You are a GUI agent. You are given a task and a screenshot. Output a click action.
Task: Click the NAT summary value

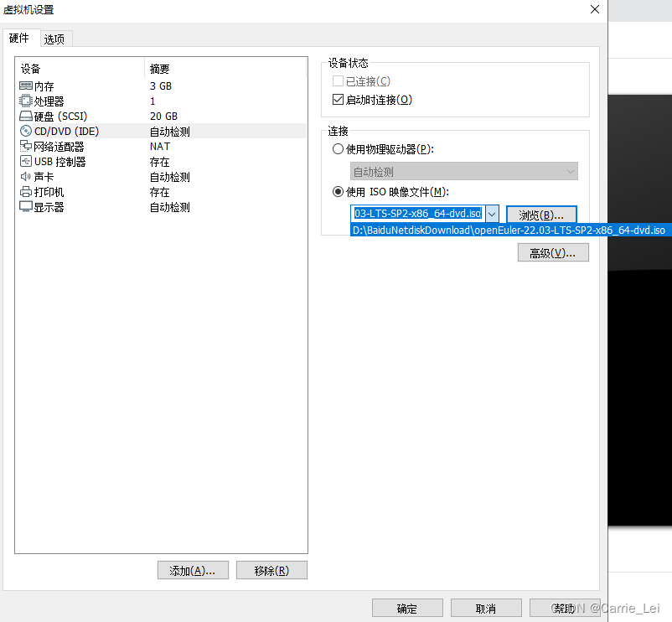click(160, 147)
